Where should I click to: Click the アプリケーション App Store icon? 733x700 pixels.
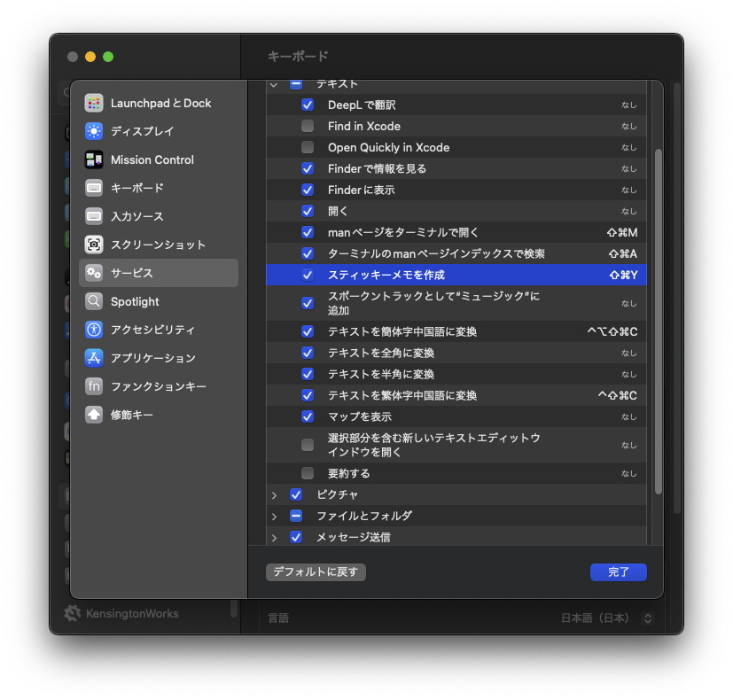tap(94, 358)
